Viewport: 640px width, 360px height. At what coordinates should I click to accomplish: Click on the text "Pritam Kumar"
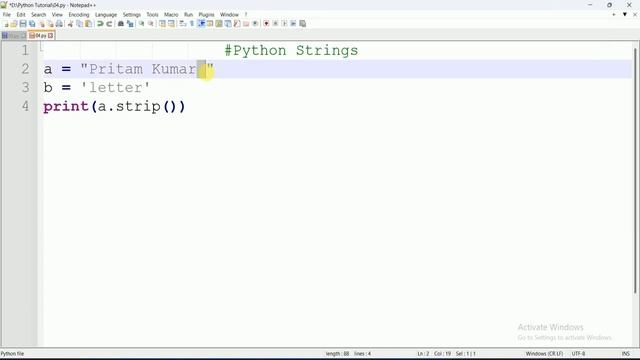click(x=142, y=69)
